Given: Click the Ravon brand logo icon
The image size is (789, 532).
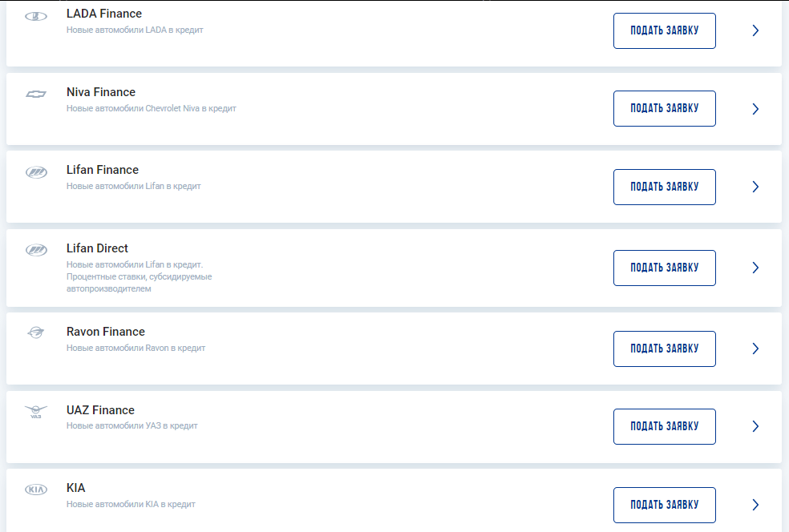Looking at the screenshot, I should (36, 333).
